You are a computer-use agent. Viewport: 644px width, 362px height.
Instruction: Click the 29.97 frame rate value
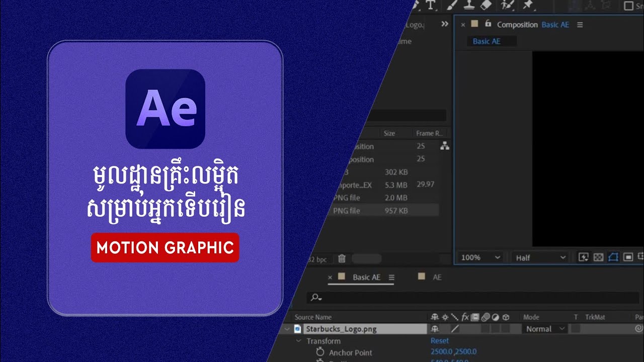[426, 185]
